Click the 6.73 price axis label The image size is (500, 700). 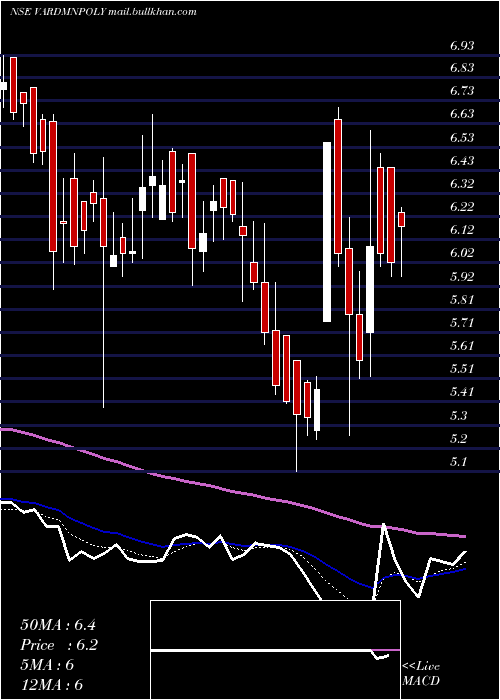click(462, 91)
